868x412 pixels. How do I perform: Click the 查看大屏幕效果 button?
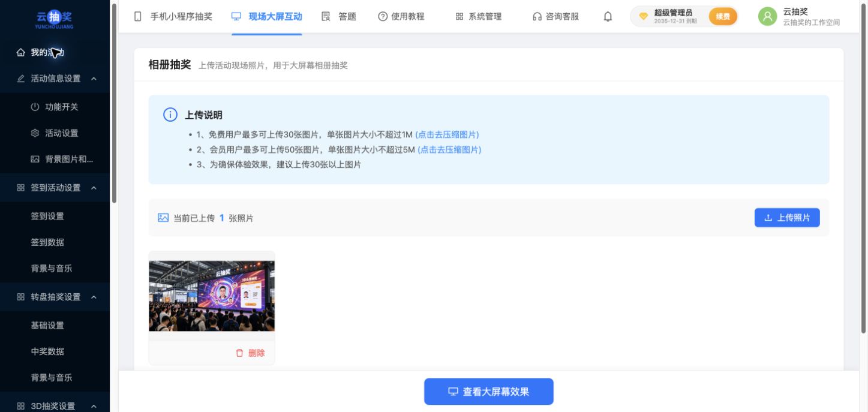[x=489, y=392]
